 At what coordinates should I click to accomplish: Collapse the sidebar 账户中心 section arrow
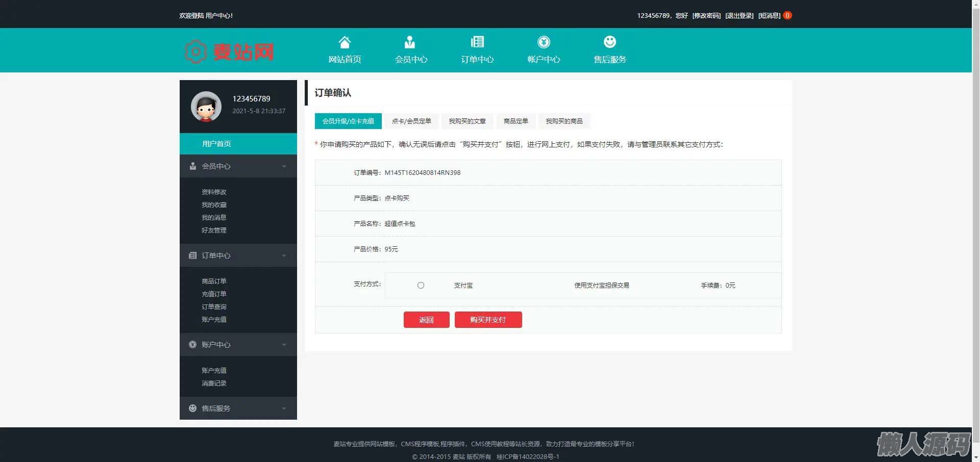tap(284, 345)
